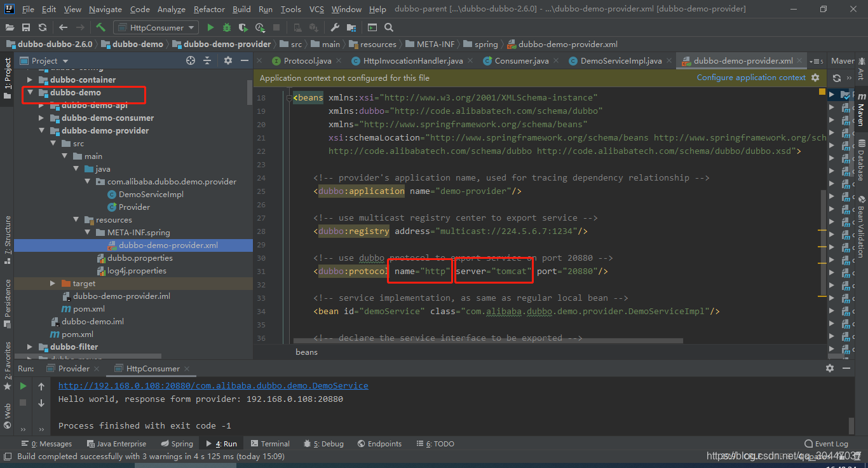Open the Analyze menu
The width and height of the screenshot is (868, 468).
click(171, 9)
